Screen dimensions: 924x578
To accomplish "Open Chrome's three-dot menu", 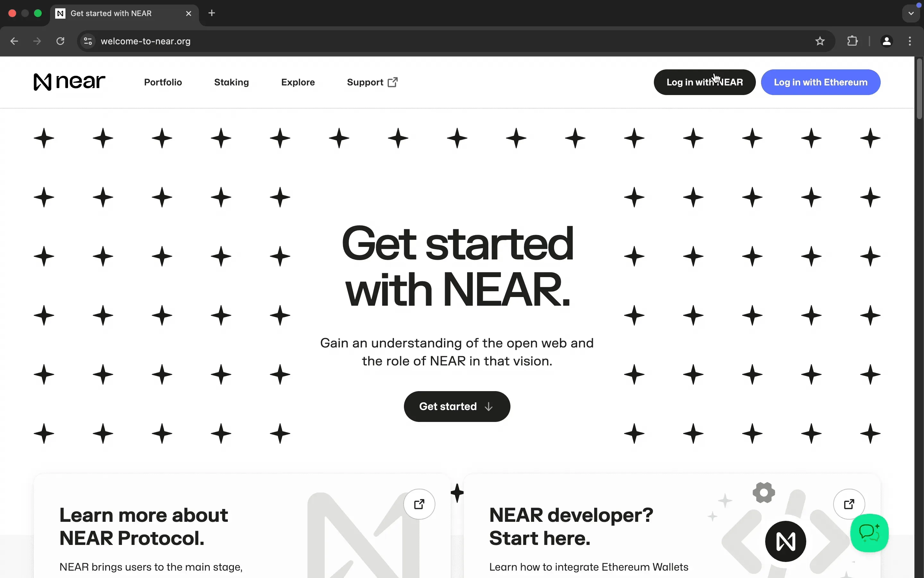I will point(910,41).
